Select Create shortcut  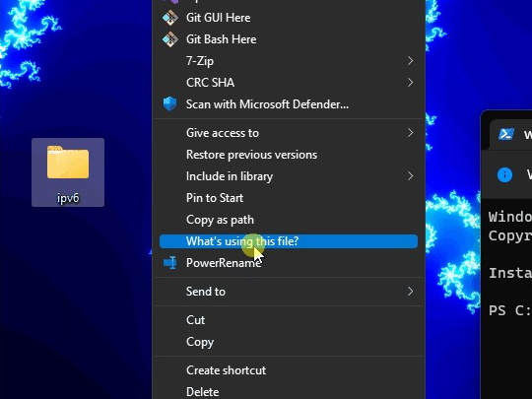[x=289, y=370]
